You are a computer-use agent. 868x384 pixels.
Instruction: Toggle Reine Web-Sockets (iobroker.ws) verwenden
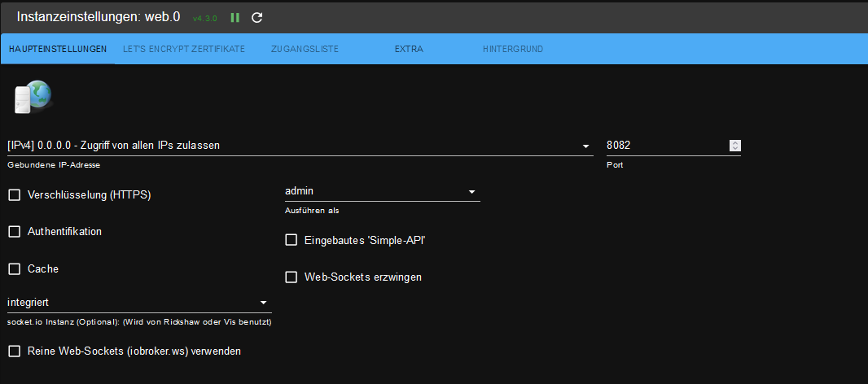(15, 351)
